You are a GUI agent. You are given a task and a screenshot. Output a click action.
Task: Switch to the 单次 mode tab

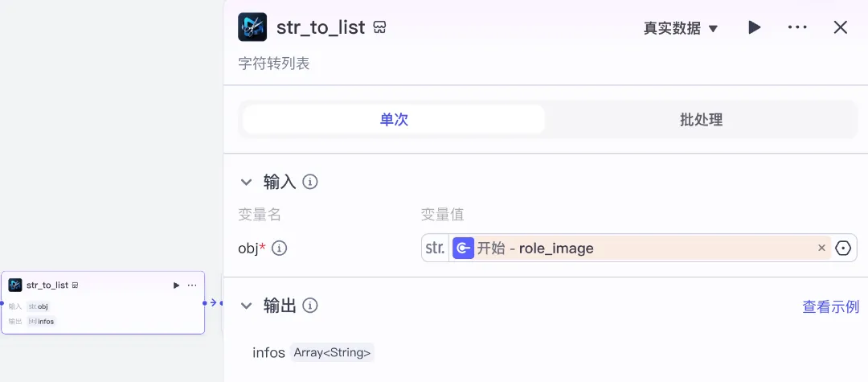pyautogui.click(x=394, y=120)
